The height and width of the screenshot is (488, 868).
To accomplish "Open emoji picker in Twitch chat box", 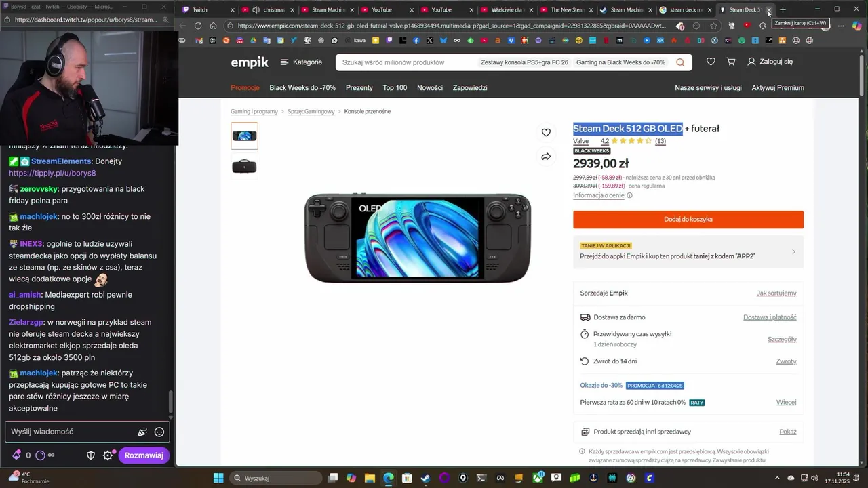I will point(159,432).
